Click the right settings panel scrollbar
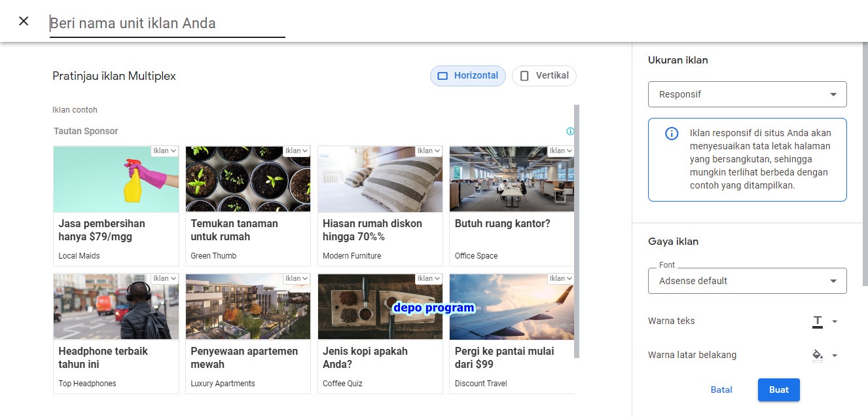This screenshot has width=868, height=417. [x=865, y=164]
